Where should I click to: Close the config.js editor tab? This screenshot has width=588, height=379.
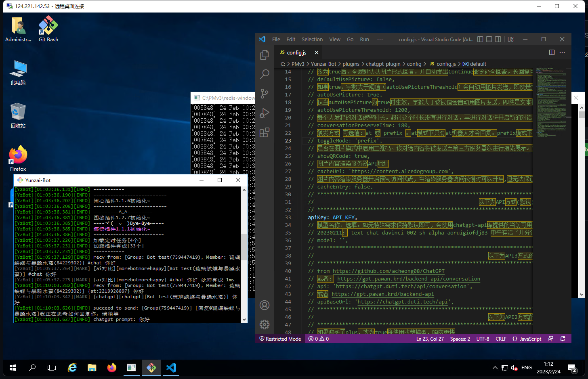pyautogui.click(x=317, y=52)
